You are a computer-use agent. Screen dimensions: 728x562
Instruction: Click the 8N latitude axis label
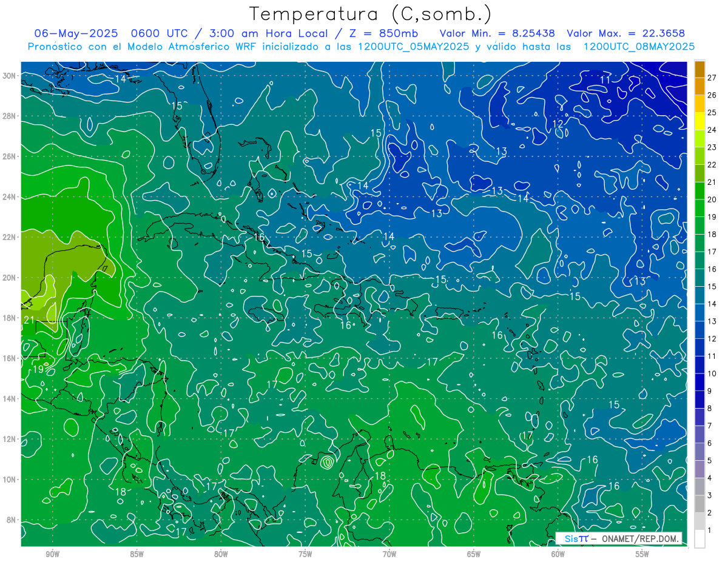point(10,520)
